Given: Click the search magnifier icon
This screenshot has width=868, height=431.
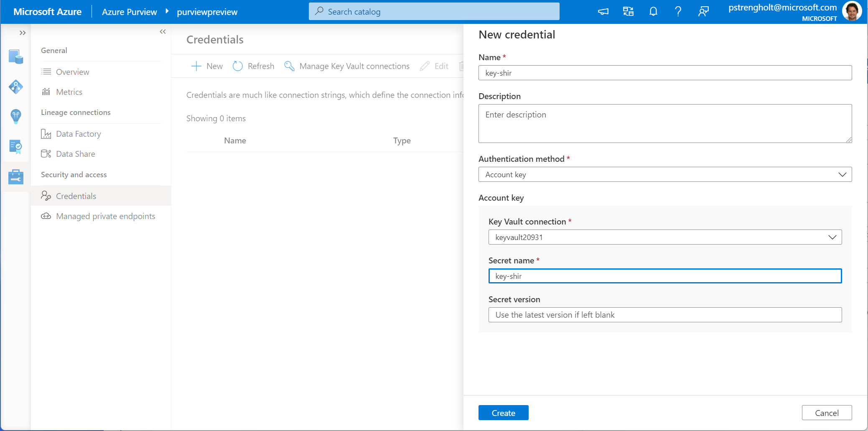Looking at the screenshot, I should click(319, 11).
